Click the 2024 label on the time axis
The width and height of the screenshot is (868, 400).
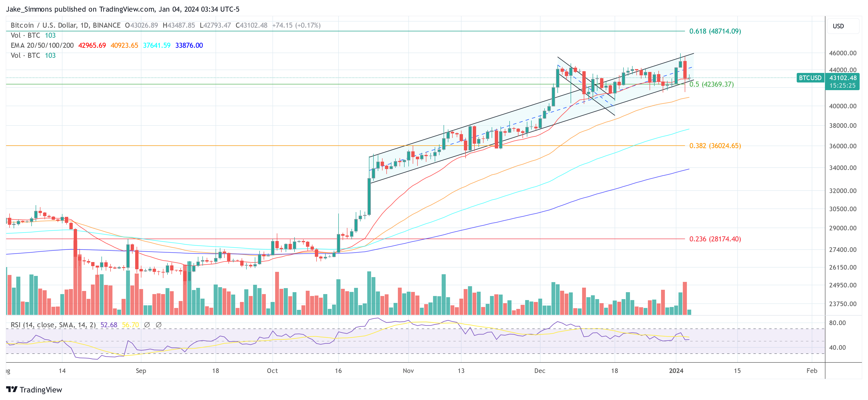[x=676, y=371]
